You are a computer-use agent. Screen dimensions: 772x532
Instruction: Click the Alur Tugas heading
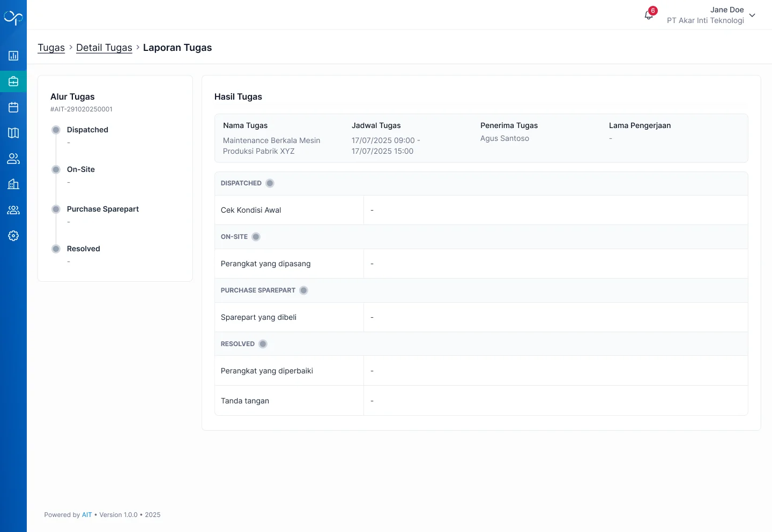[72, 97]
